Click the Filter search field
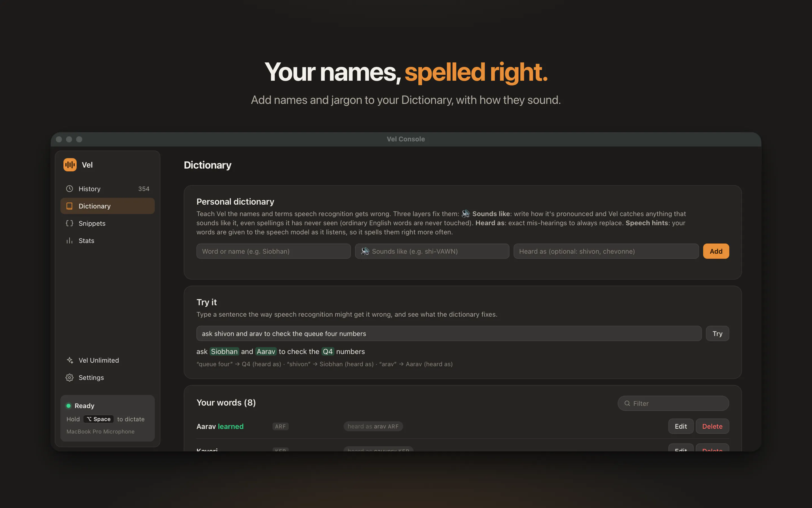 673,403
